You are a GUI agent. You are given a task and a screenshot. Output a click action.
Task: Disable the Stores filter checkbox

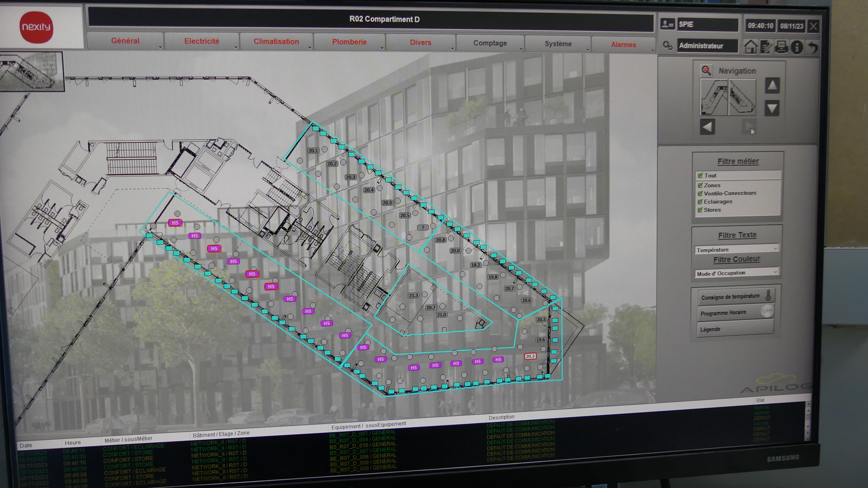700,210
